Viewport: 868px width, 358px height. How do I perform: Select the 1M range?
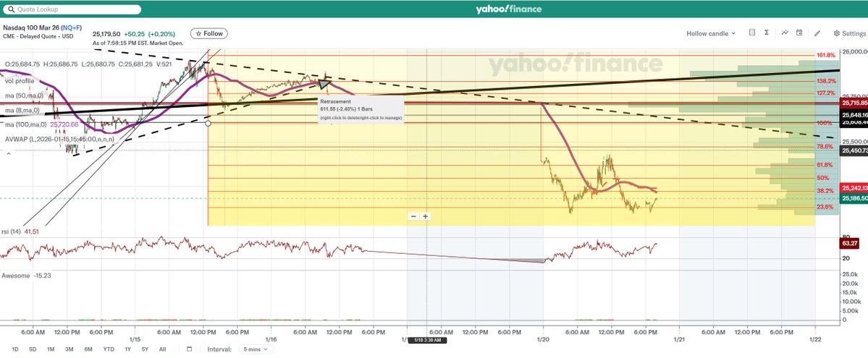point(51,349)
